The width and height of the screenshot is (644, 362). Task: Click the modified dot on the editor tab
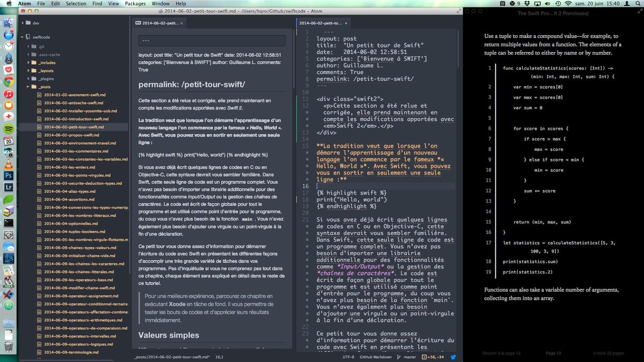point(346,24)
